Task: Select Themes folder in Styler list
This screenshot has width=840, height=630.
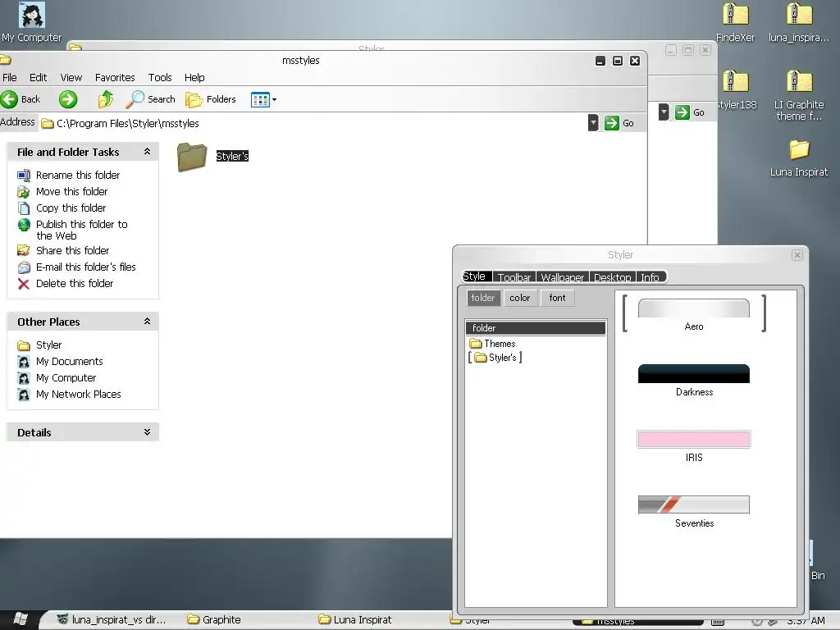Action: 492,344
